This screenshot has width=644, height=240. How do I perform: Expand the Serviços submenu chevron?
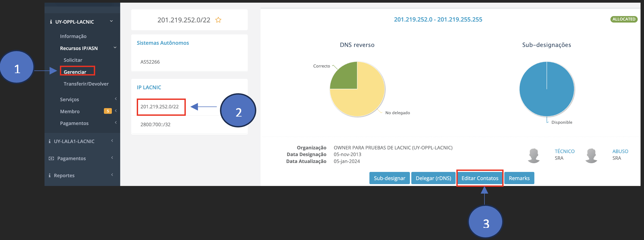click(x=116, y=99)
